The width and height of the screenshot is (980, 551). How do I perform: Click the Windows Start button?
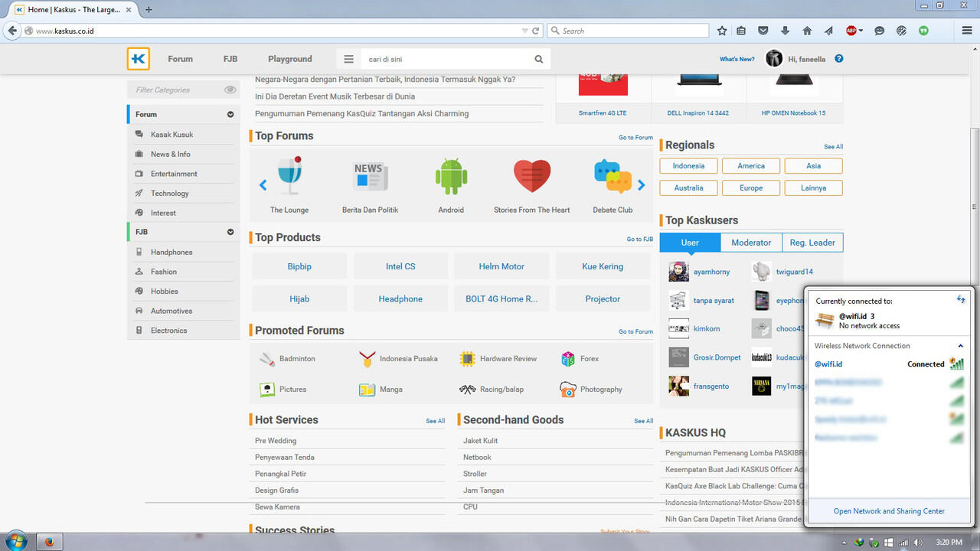pyautogui.click(x=15, y=542)
